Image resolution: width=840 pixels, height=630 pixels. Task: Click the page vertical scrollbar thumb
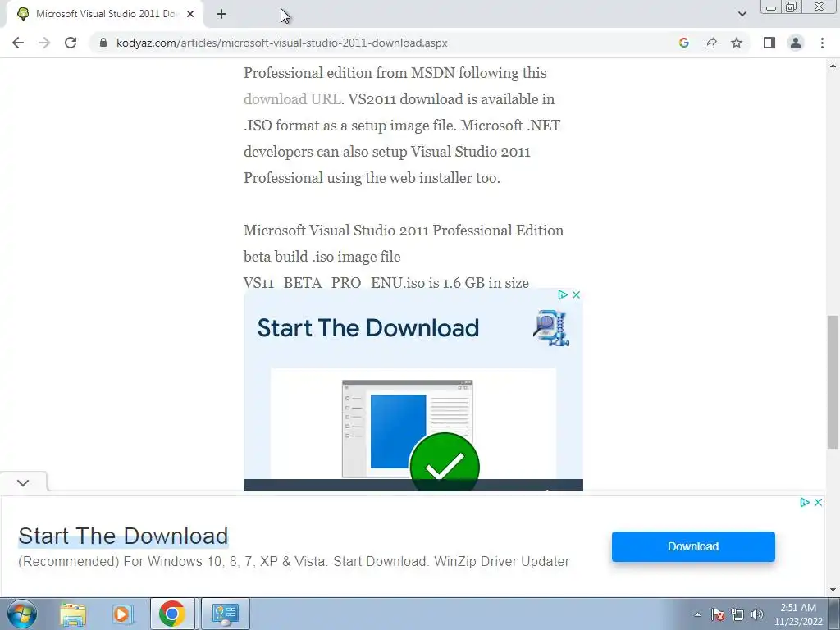tap(833, 382)
